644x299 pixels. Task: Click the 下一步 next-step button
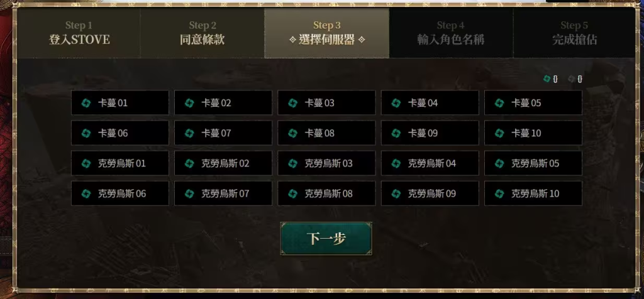click(326, 239)
